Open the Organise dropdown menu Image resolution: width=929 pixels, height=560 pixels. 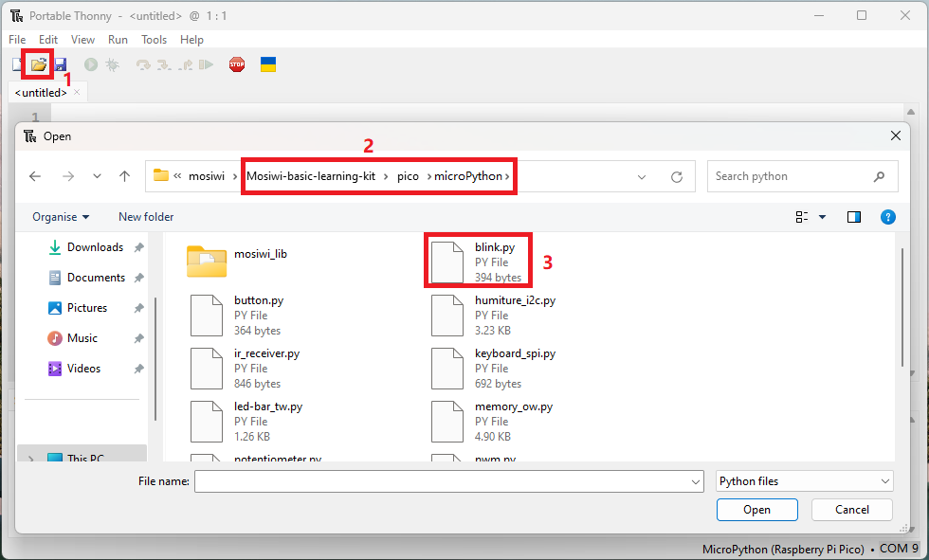click(61, 217)
